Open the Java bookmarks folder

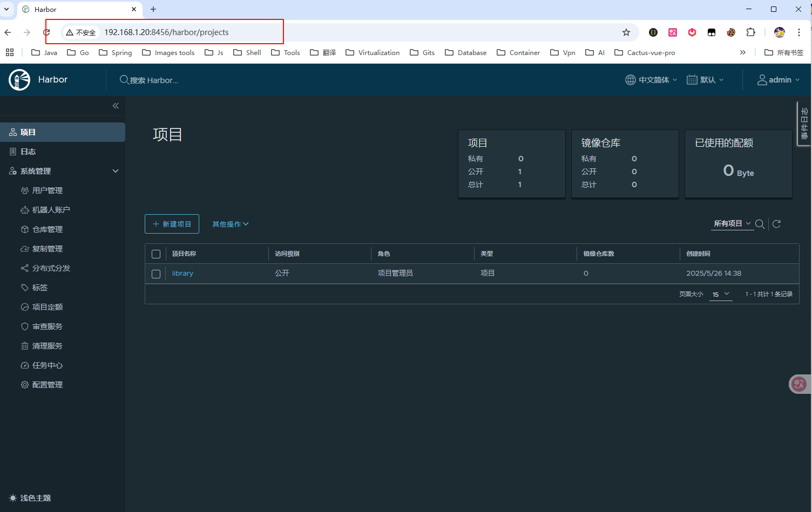coord(44,52)
